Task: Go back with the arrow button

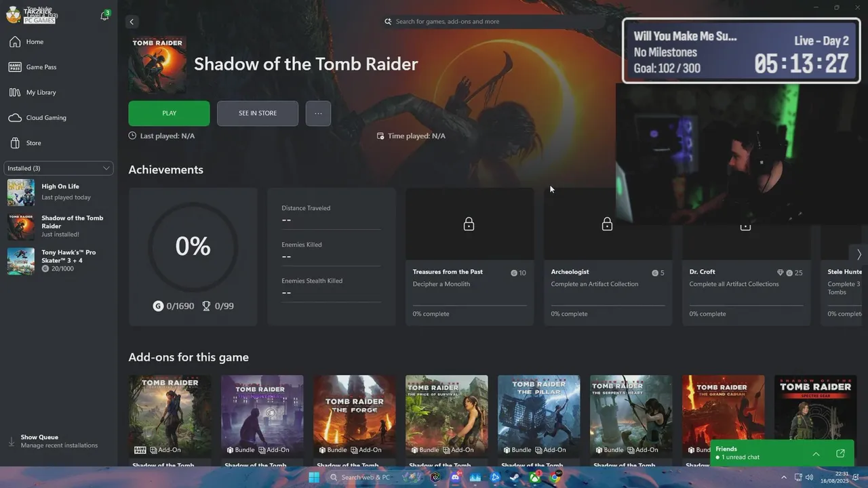Action: click(x=132, y=22)
